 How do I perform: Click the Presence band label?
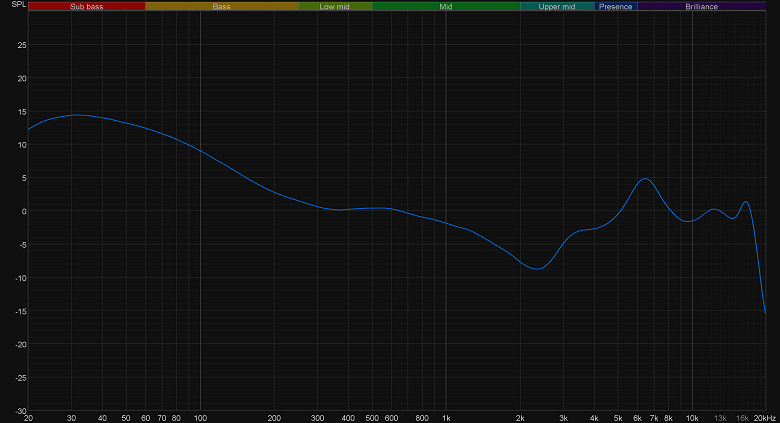click(616, 6)
